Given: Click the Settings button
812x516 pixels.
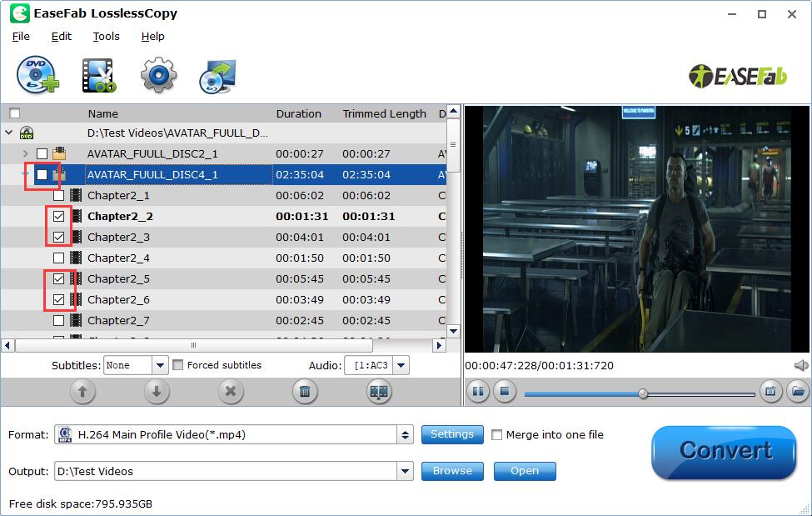Looking at the screenshot, I should tap(452, 434).
